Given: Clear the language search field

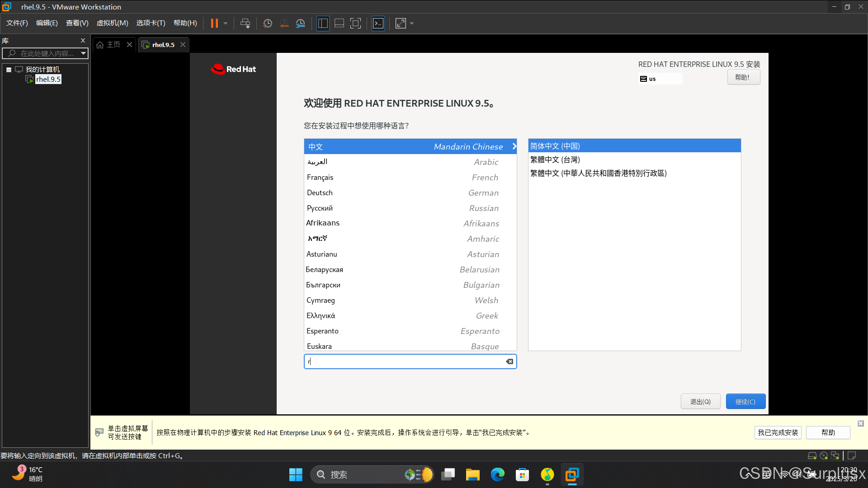Looking at the screenshot, I should (509, 361).
